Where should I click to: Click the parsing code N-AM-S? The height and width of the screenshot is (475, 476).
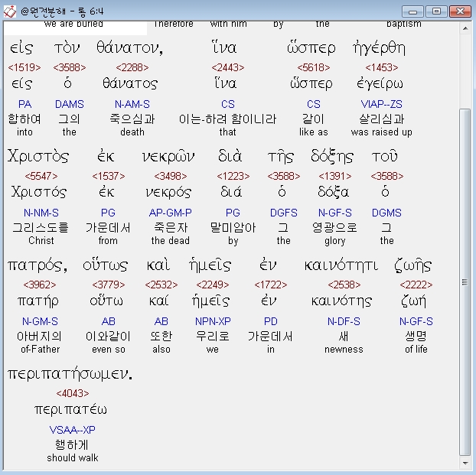point(132,104)
